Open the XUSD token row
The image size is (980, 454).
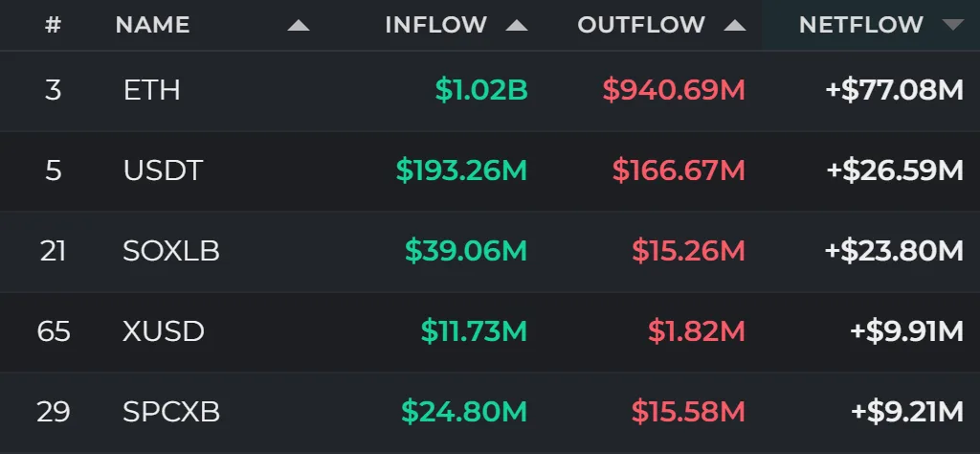click(x=490, y=331)
